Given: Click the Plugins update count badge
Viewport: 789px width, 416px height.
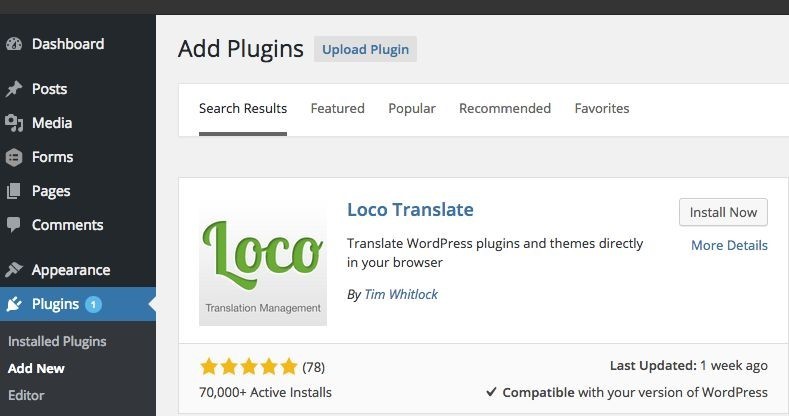Looking at the screenshot, I should 93,304.
